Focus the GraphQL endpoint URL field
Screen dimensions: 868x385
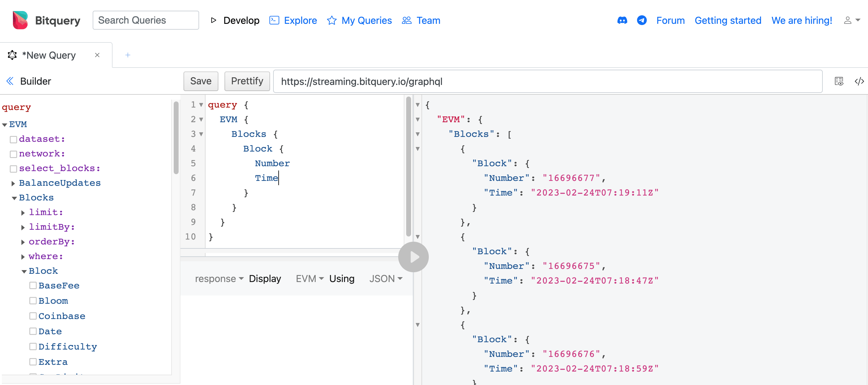pyautogui.click(x=547, y=82)
